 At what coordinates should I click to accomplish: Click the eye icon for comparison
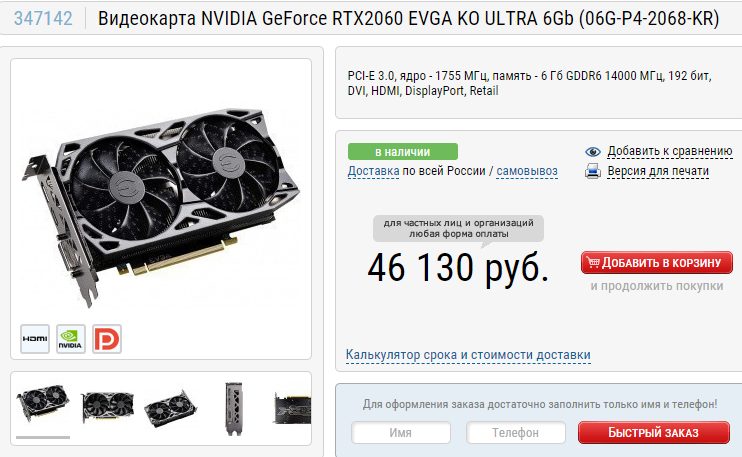coord(592,152)
